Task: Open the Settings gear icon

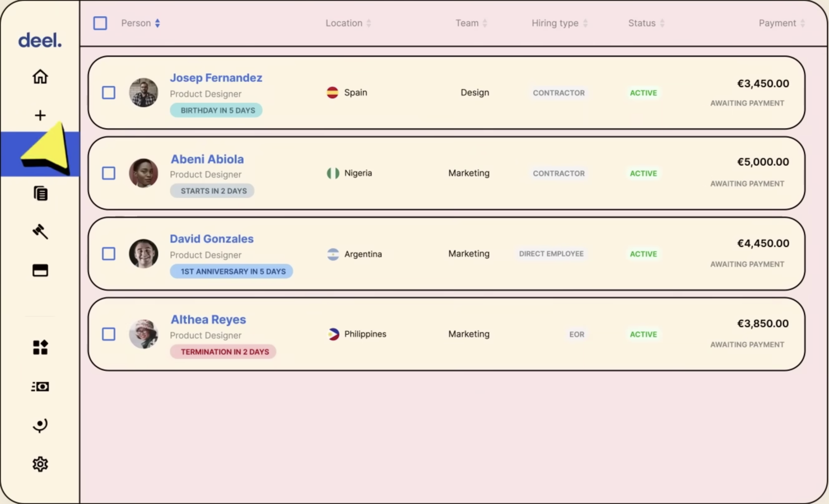Action: click(40, 464)
